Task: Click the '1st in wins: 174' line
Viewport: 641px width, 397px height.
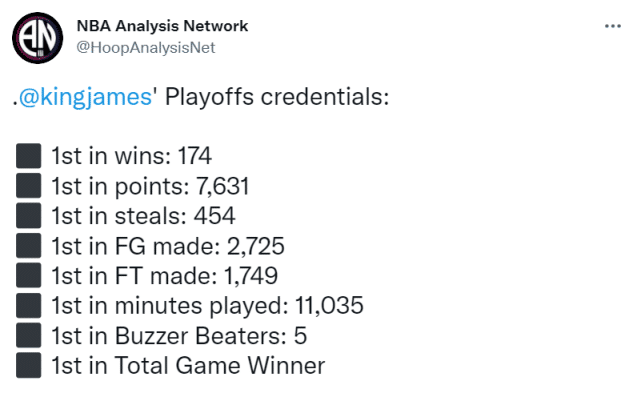Action: pyautogui.click(x=131, y=156)
